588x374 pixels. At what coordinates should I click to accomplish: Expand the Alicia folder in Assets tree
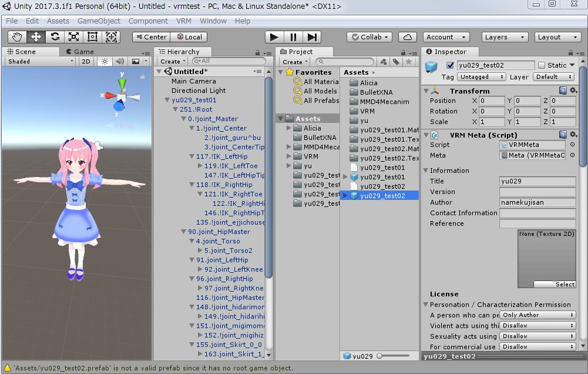pos(289,128)
